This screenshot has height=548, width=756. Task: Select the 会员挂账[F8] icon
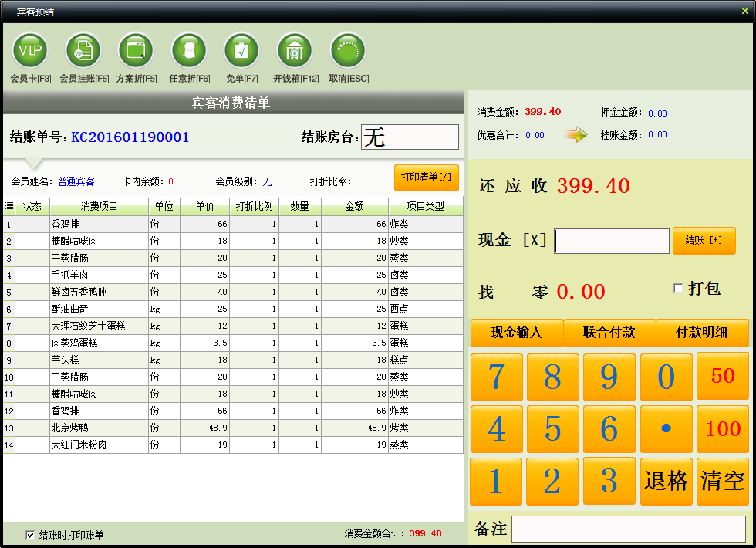click(83, 51)
